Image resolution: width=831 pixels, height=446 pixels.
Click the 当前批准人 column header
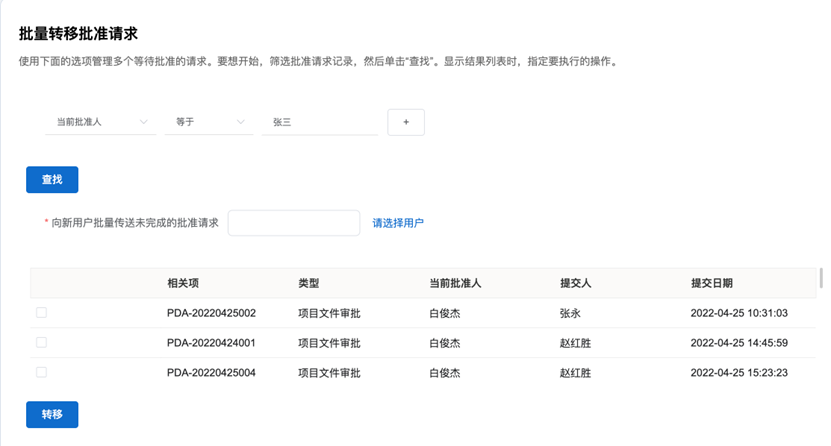click(455, 284)
